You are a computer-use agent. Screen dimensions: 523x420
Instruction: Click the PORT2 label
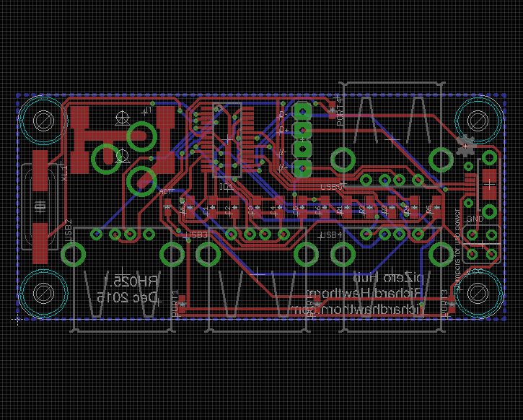[x=310, y=303]
